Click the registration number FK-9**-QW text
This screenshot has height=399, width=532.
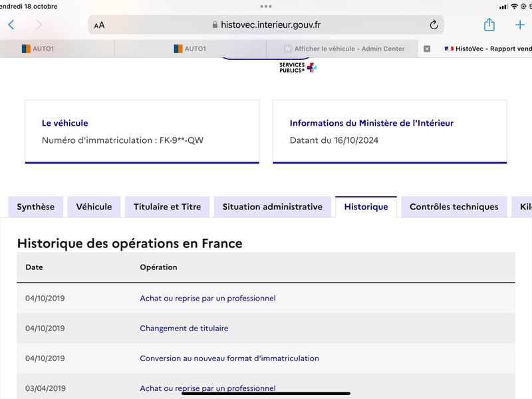(181, 140)
